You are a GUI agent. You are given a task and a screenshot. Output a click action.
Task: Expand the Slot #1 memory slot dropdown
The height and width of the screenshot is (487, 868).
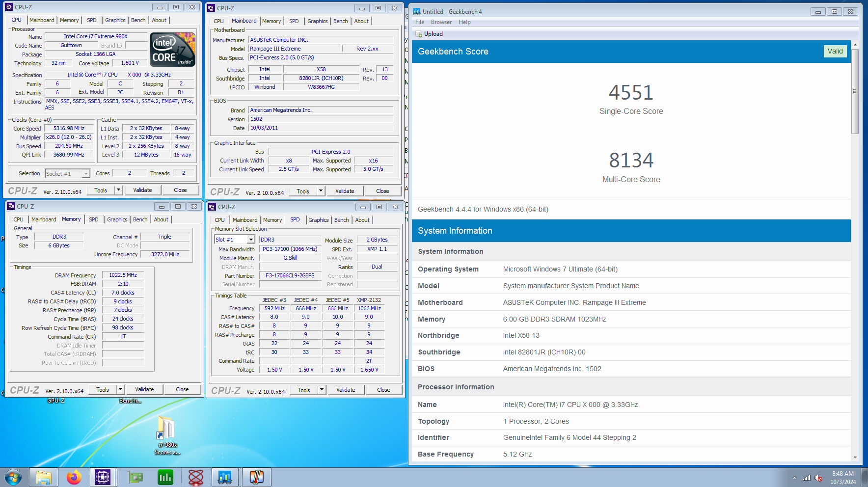(x=251, y=240)
